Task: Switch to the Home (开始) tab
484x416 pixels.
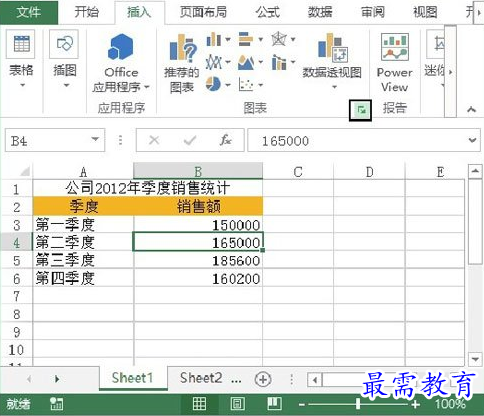Action: [86, 12]
